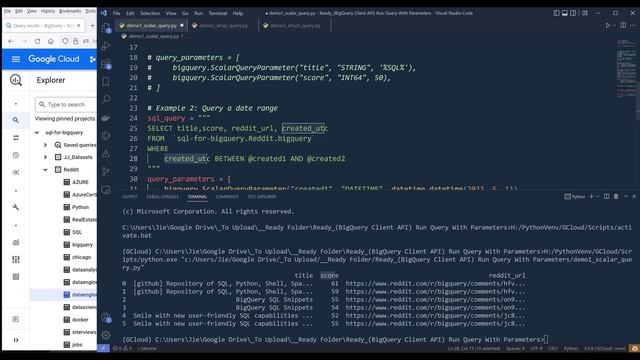This screenshot has height=360, width=640.
Task: Switch to the COMMENTS panel tab
Action: [227, 197]
